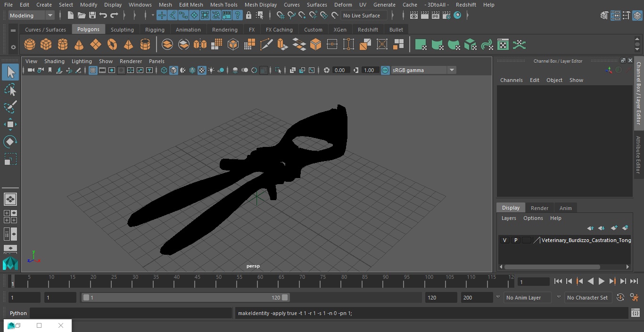Viewport: 644px width, 332px height.
Task: Click the Bevel shelf icon
Action: [315, 45]
